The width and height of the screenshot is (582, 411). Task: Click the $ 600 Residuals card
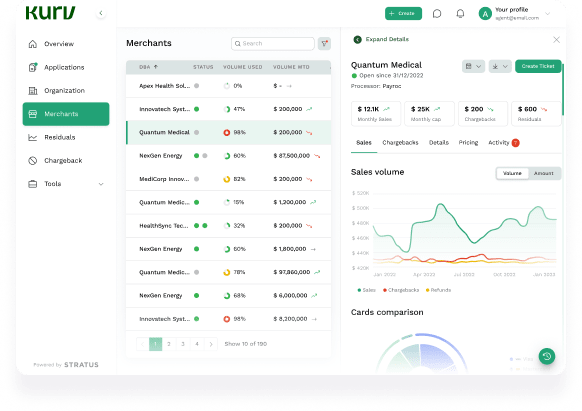coord(536,114)
